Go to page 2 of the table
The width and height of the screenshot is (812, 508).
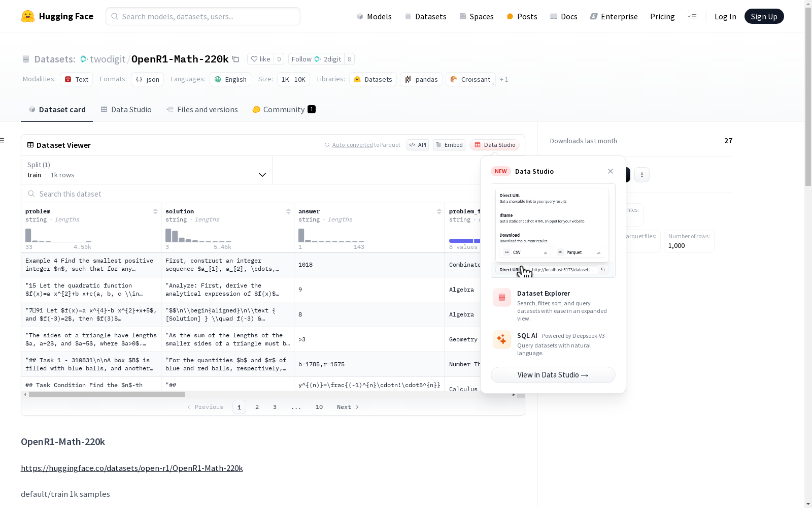[x=257, y=407]
